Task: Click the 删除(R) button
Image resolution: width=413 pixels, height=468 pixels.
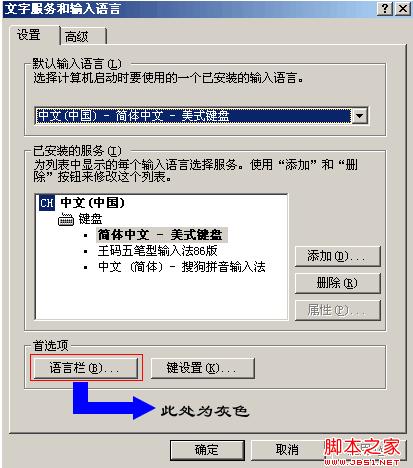Action: (337, 283)
